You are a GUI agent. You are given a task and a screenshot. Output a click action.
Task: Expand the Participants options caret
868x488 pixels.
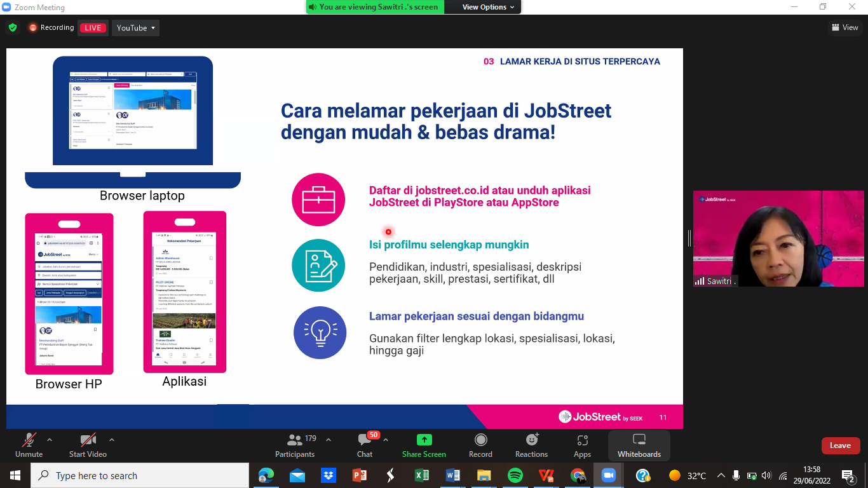pos(329,440)
